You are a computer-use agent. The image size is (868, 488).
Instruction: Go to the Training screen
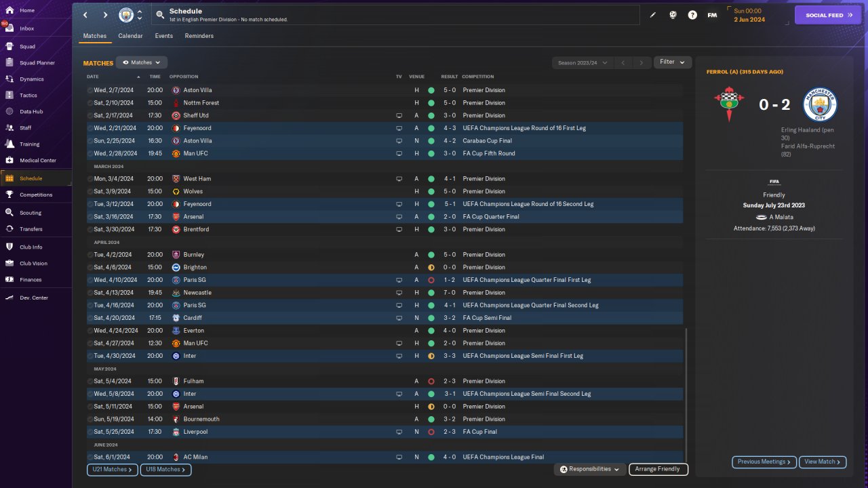[29, 144]
